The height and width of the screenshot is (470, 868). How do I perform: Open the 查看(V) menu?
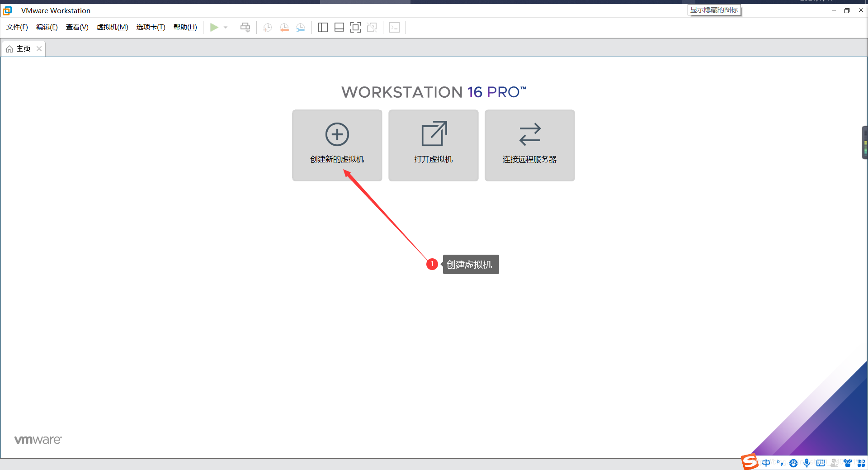pos(77,27)
